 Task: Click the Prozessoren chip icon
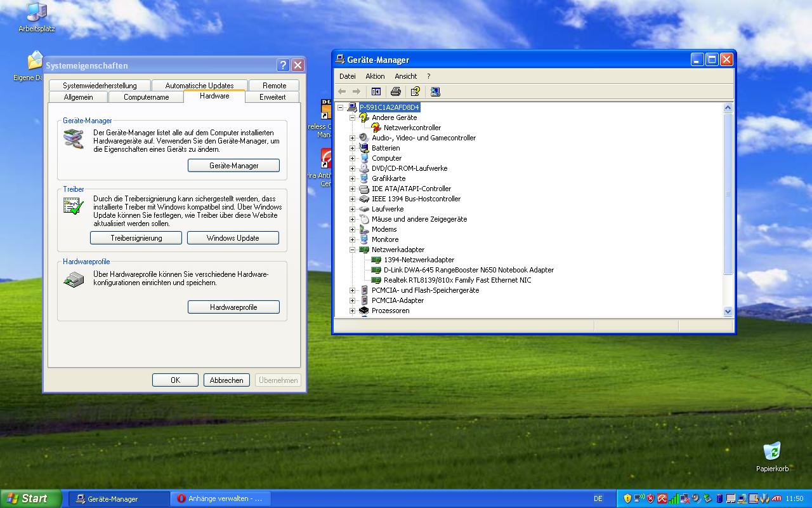pyautogui.click(x=364, y=311)
